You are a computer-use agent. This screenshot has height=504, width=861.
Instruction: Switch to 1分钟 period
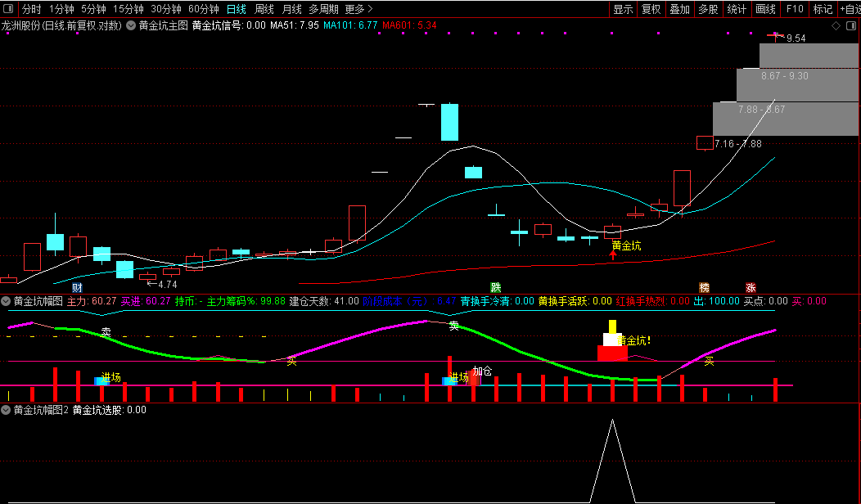tap(61, 9)
